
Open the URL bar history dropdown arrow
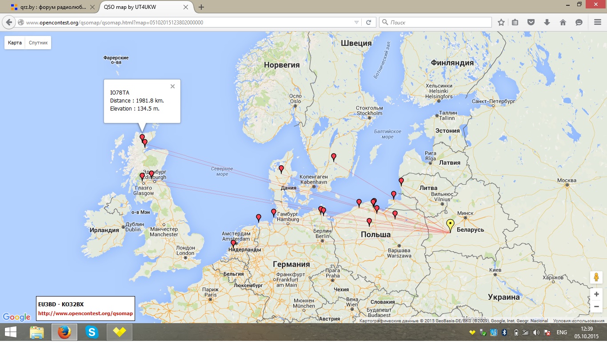point(356,22)
